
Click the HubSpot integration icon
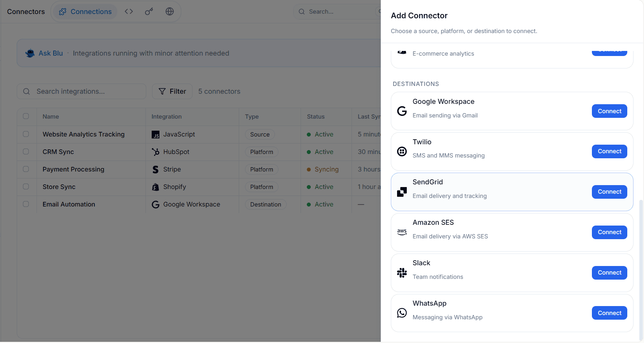[x=156, y=152]
